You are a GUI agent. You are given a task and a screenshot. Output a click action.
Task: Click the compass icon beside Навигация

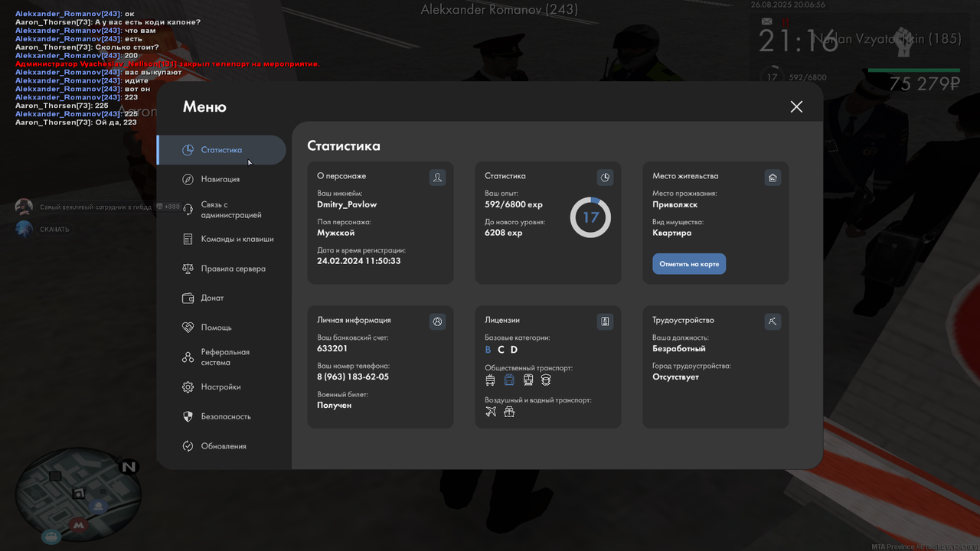click(x=188, y=179)
